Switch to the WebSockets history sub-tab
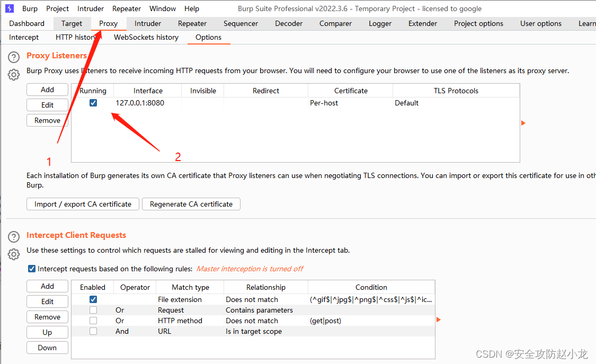 pos(146,37)
